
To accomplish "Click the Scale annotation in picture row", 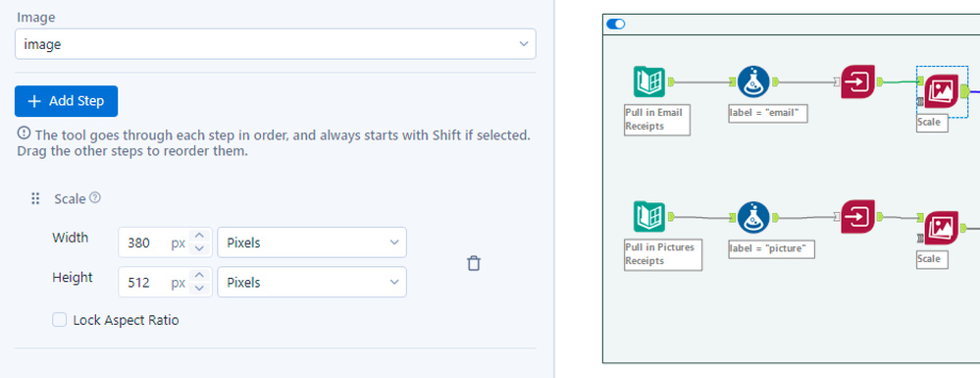I will [x=933, y=259].
